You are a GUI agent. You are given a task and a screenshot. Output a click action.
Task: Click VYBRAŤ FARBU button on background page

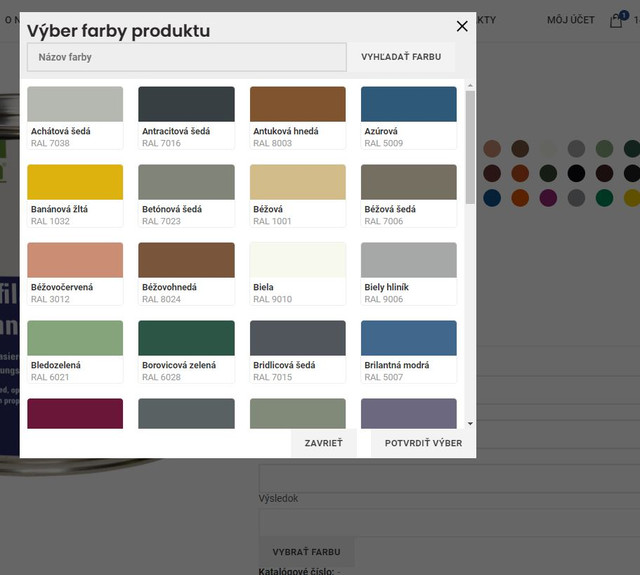point(307,552)
